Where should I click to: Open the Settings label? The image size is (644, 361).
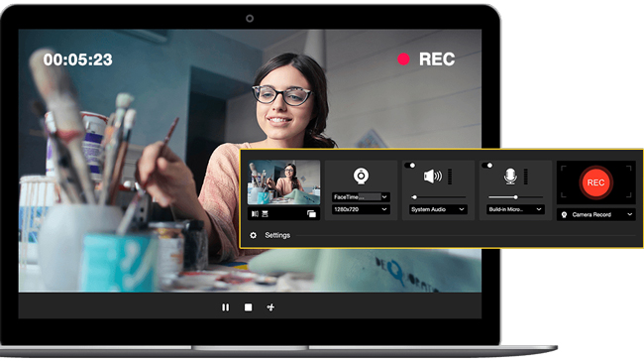(x=277, y=235)
